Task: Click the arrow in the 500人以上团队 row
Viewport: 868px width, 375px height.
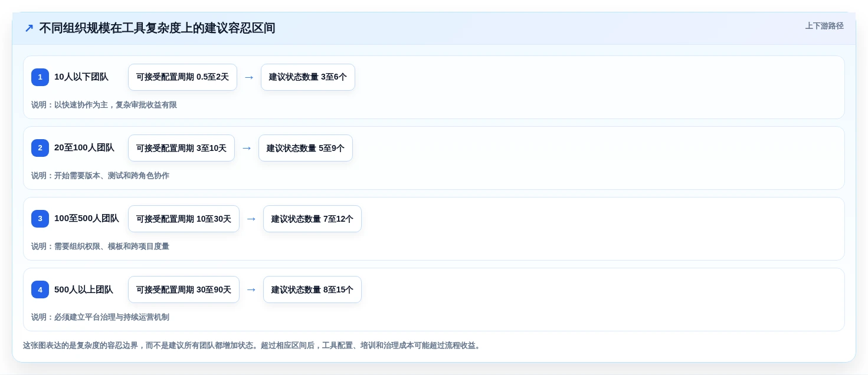Action: (251, 290)
